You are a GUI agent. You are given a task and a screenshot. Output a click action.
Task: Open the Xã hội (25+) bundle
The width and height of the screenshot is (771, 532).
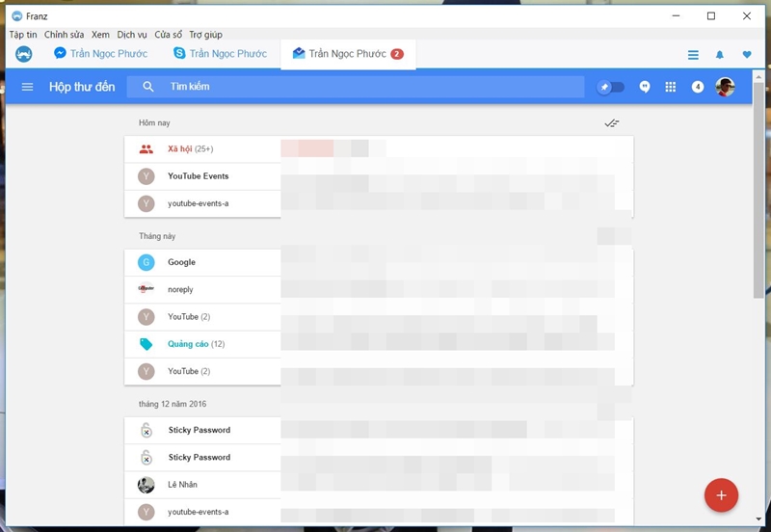click(x=379, y=149)
